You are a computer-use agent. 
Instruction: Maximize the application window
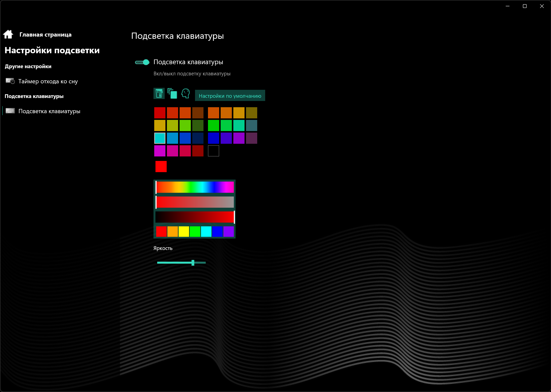[x=525, y=6]
